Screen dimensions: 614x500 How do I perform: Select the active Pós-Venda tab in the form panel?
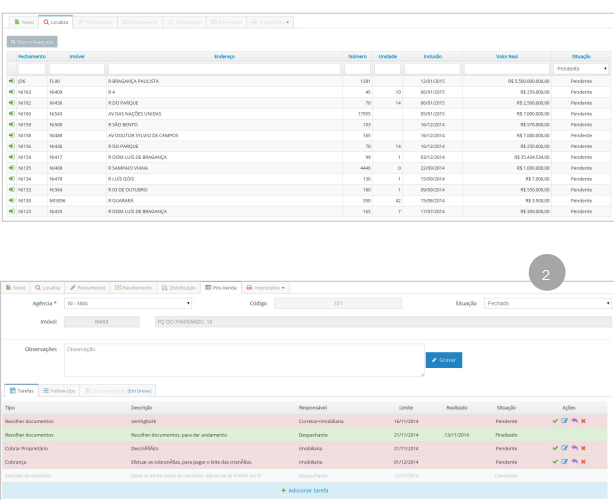(x=221, y=288)
